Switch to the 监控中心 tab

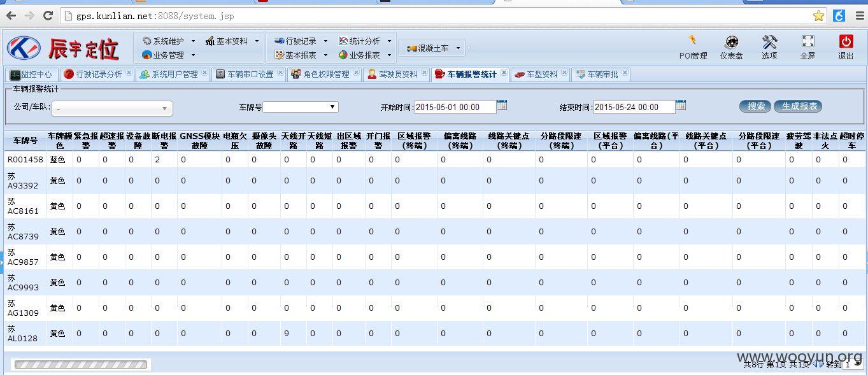[x=31, y=74]
